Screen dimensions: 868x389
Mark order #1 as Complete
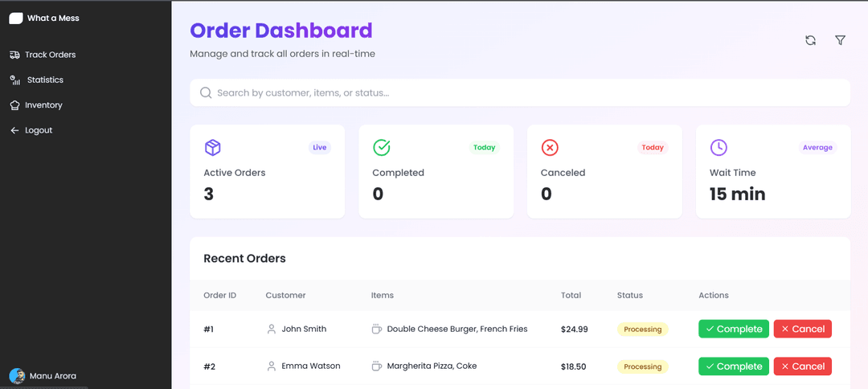(733, 329)
